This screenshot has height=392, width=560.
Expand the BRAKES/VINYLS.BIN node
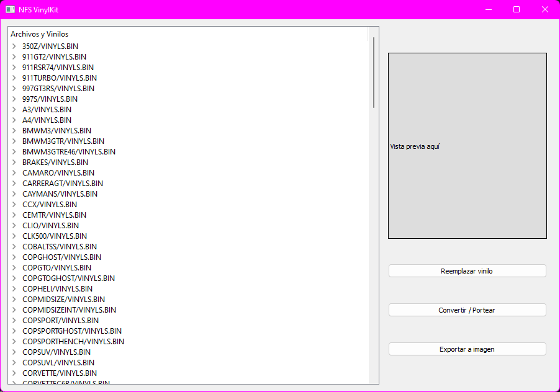[14, 162]
